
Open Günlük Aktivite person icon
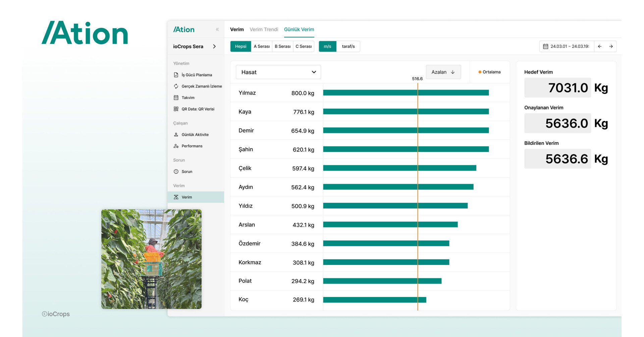tap(176, 134)
